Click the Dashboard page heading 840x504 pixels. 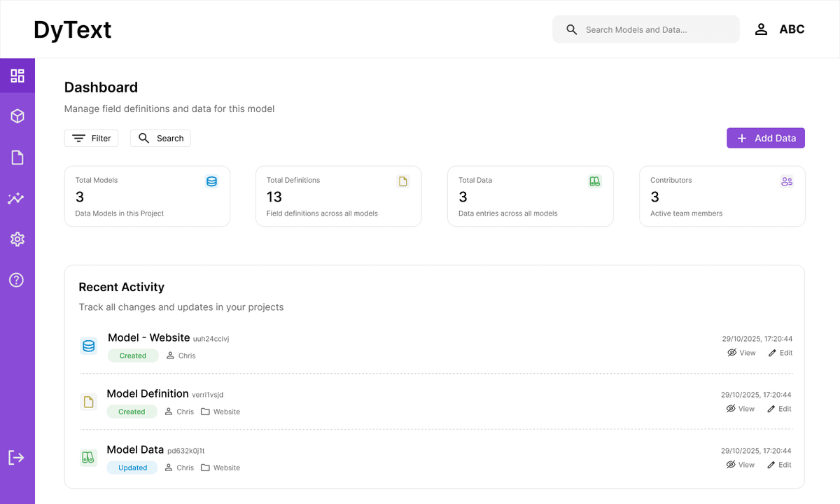click(x=101, y=87)
